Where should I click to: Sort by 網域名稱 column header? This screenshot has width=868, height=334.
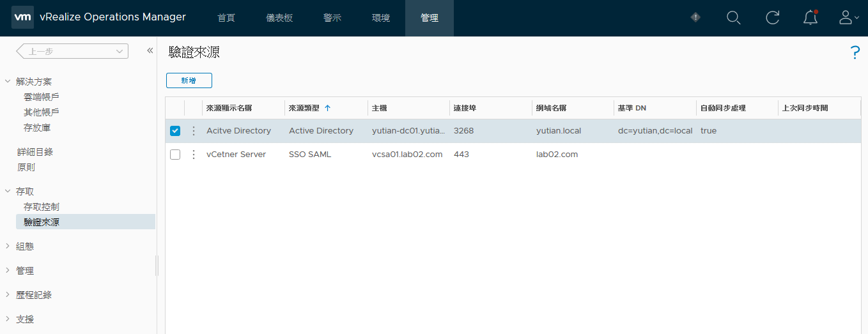click(552, 108)
